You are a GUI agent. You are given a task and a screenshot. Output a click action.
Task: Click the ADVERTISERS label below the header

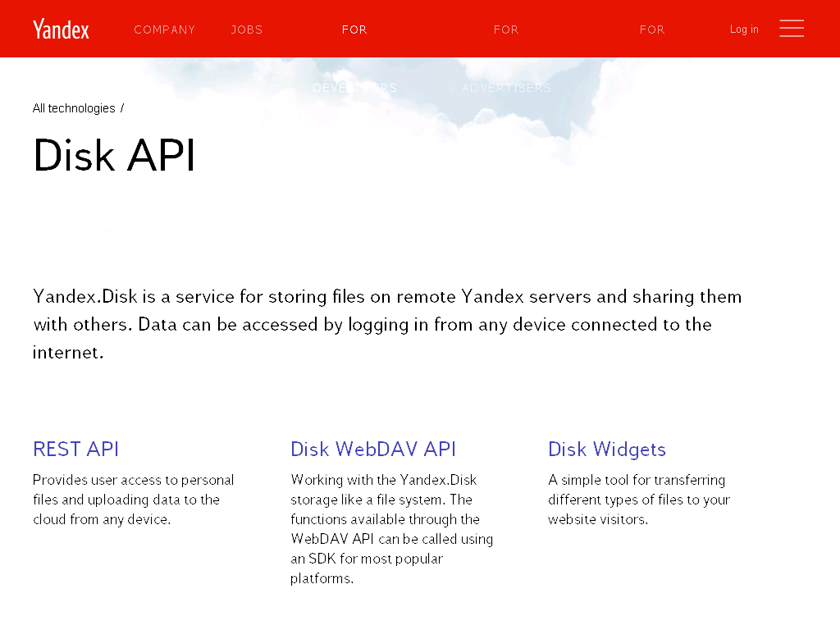click(x=506, y=88)
